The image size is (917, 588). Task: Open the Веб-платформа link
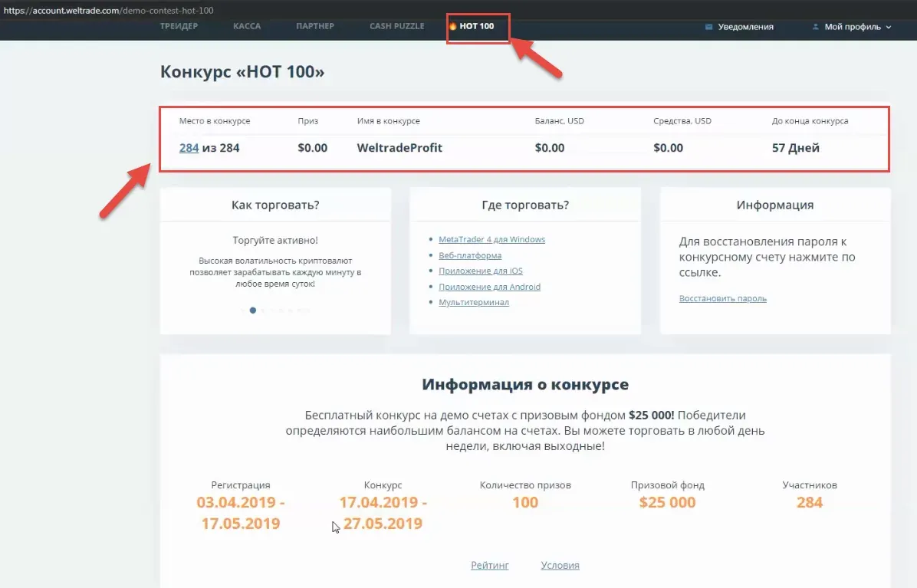(x=470, y=255)
